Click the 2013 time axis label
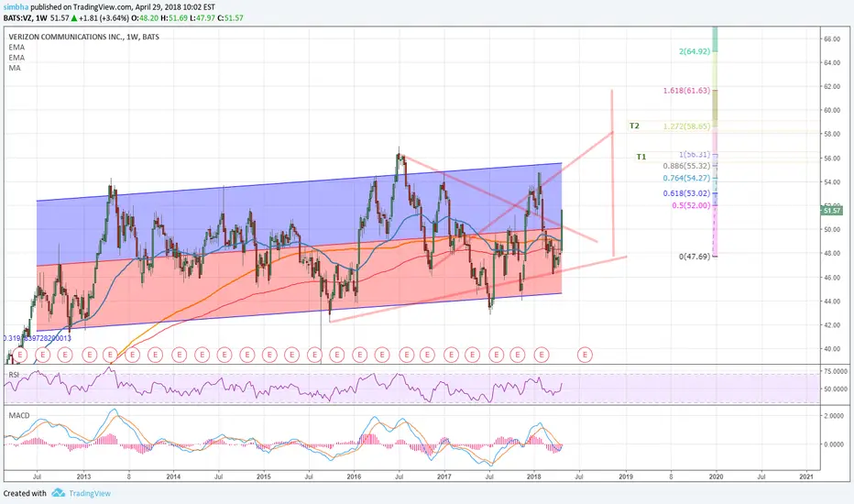Viewport: 854px width, 504px height. point(83,477)
